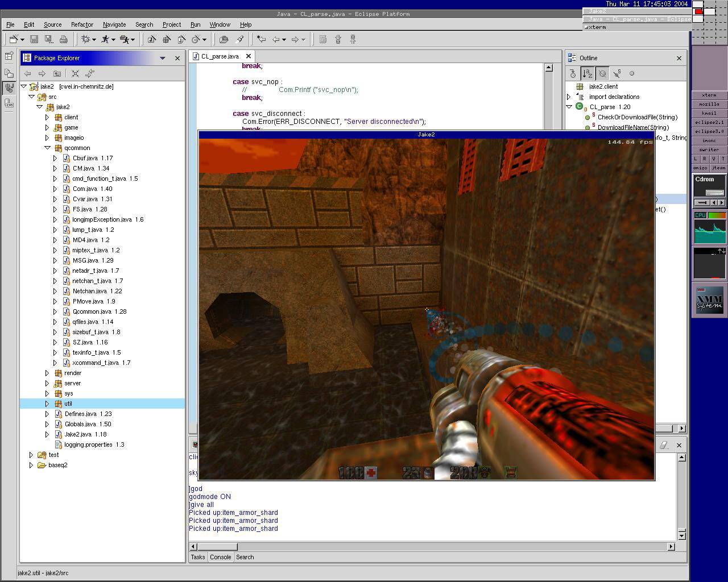
Task: Select Cvar.java in the package tree
Action: point(85,199)
